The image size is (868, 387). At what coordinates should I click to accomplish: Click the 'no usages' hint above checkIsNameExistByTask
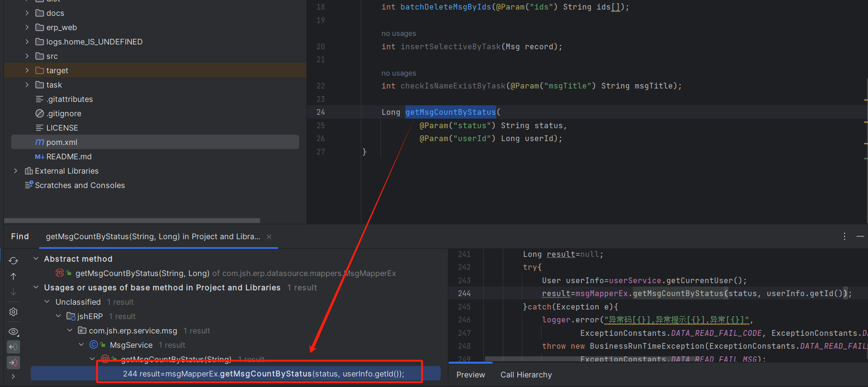pyautogui.click(x=399, y=73)
